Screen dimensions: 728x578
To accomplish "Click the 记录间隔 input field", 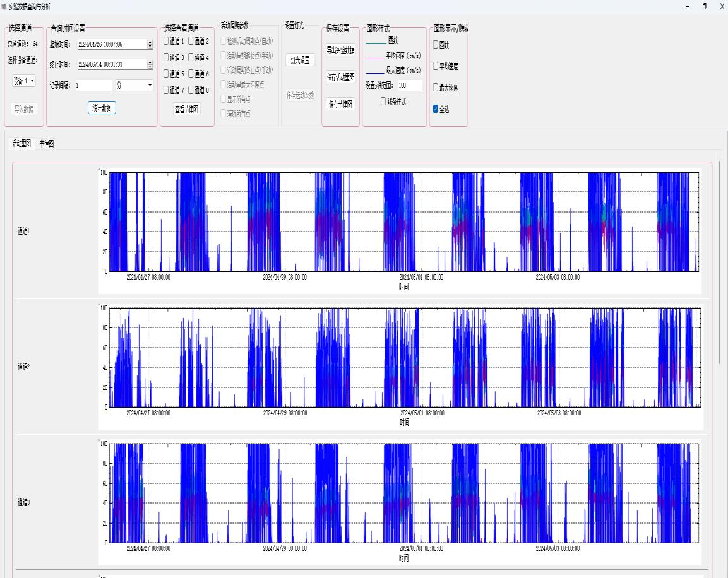I will pos(93,85).
